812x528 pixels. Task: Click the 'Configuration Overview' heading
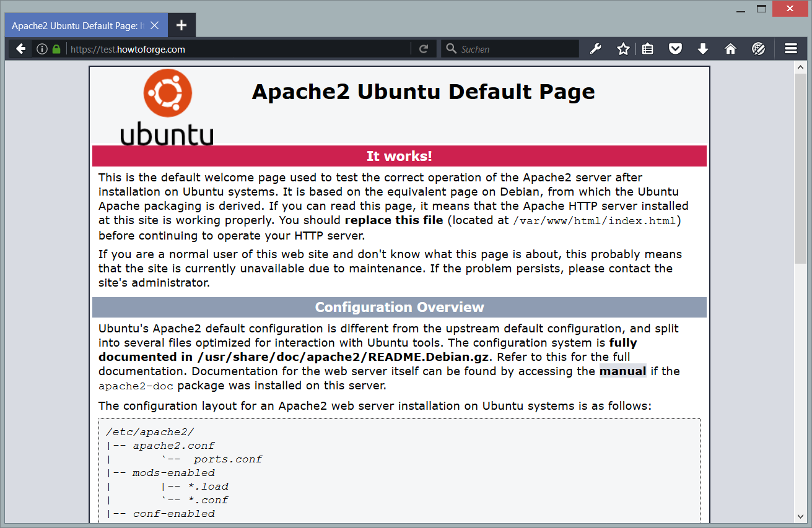pyautogui.click(x=399, y=307)
